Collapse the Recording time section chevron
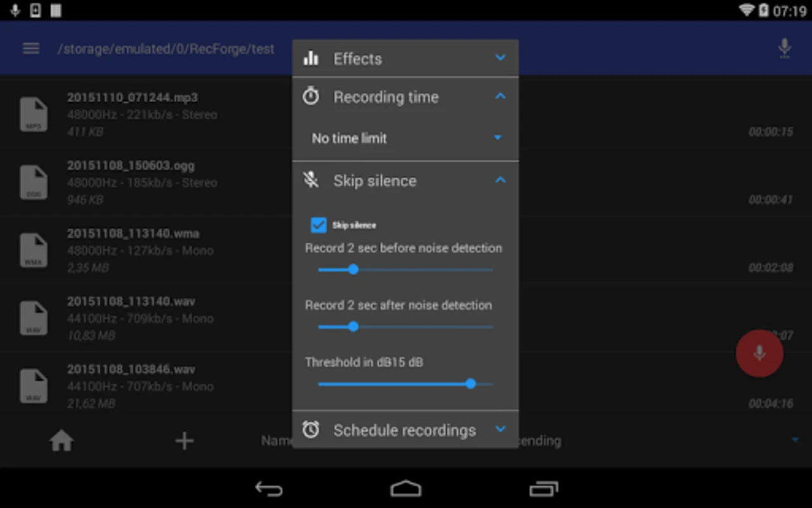Viewport: 812px width, 508px height. [501, 97]
